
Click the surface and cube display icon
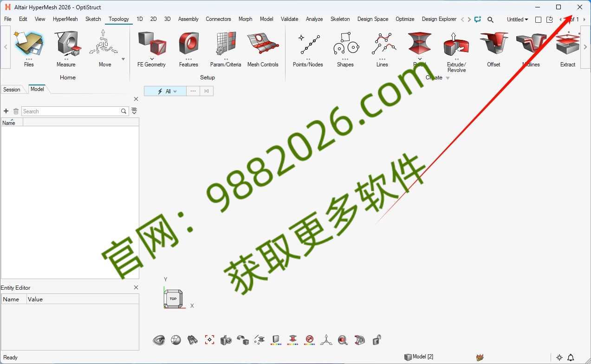point(243,340)
